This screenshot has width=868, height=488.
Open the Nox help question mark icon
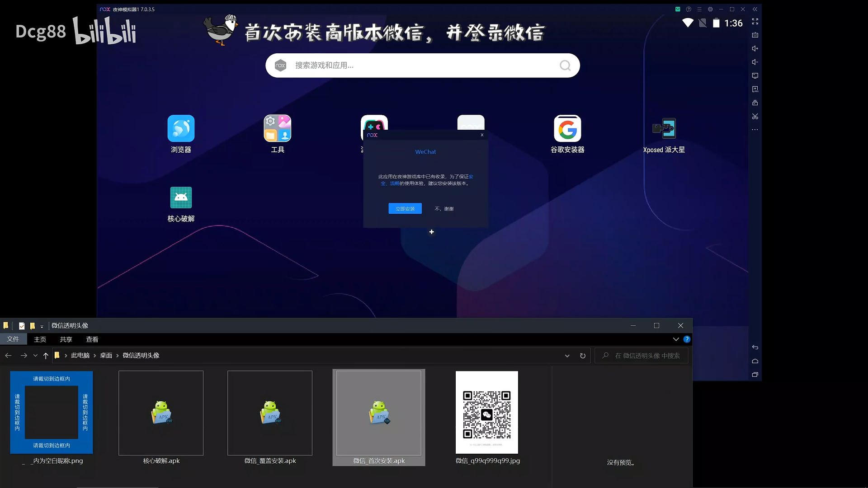click(x=689, y=9)
